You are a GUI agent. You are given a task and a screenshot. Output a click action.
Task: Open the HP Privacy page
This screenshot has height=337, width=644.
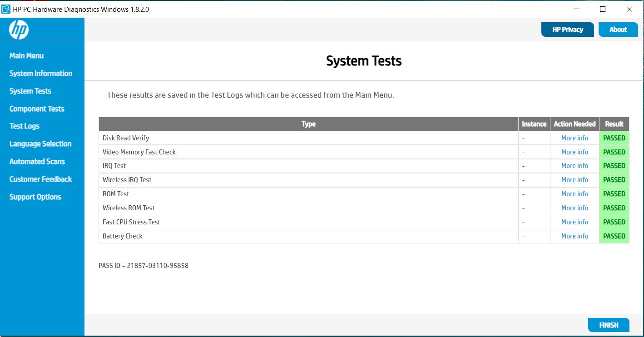coord(567,29)
